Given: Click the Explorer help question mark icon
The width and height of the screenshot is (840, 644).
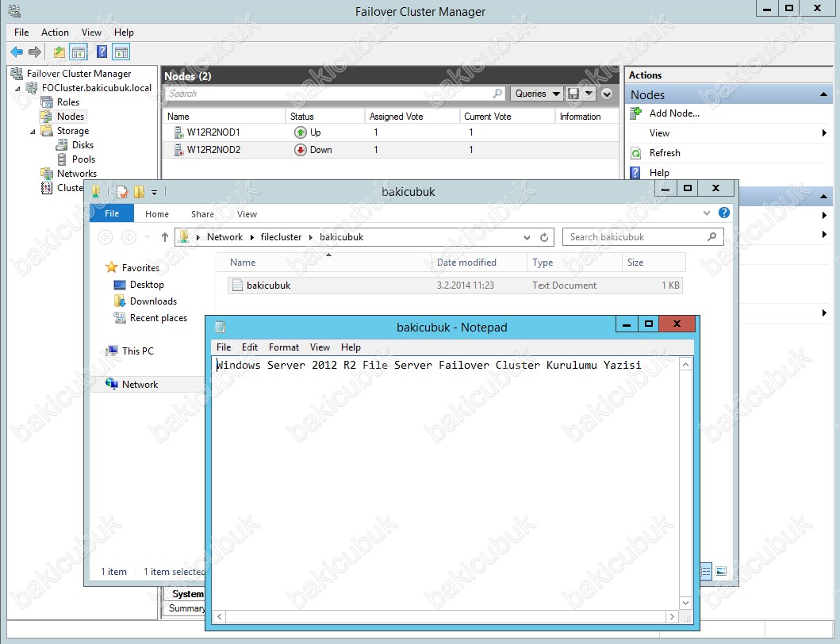Looking at the screenshot, I should (x=723, y=213).
